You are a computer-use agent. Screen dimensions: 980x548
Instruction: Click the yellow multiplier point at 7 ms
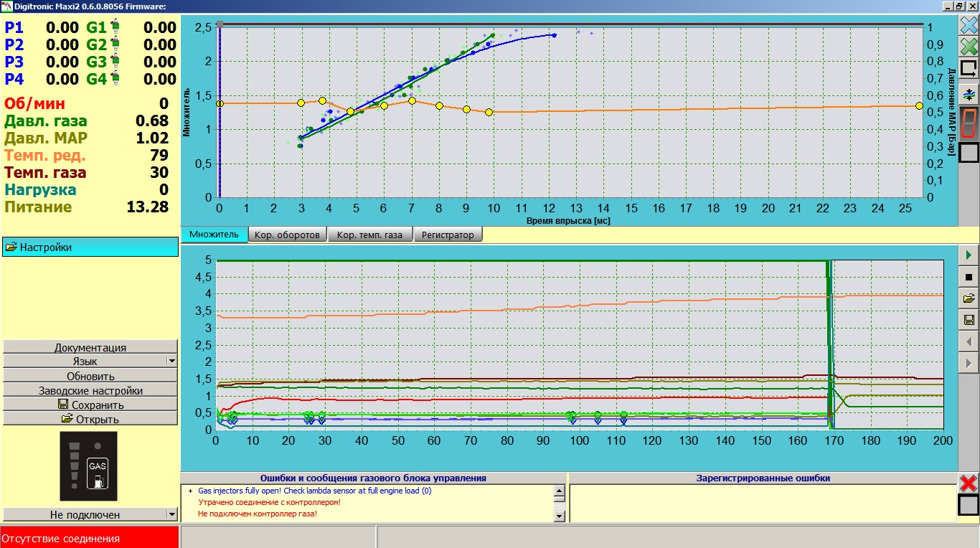tap(412, 100)
